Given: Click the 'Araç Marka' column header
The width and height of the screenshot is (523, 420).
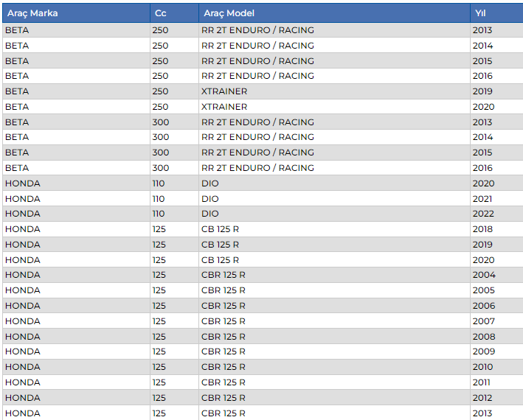Looking at the screenshot, I should click(32, 13).
